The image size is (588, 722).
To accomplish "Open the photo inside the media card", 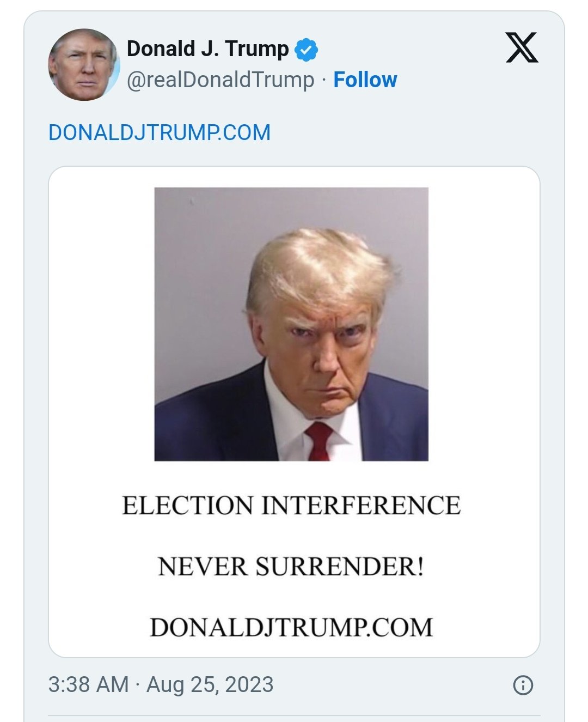I will (x=291, y=324).
